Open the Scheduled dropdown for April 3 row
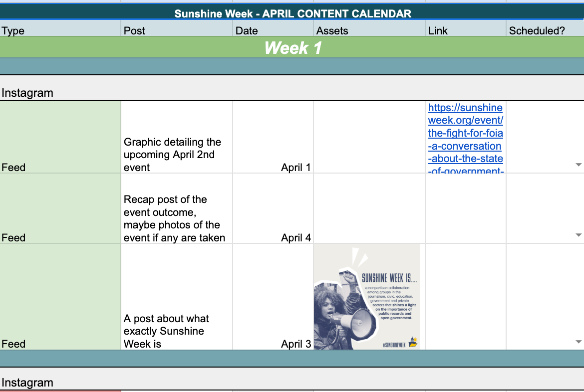The image size is (584, 392). tap(578, 341)
